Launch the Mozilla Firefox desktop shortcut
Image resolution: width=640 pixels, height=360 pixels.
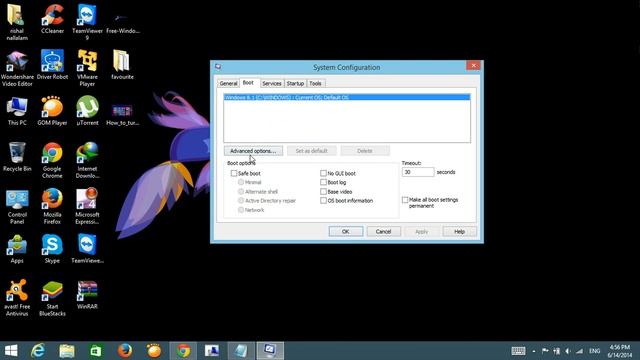tap(52, 206)
